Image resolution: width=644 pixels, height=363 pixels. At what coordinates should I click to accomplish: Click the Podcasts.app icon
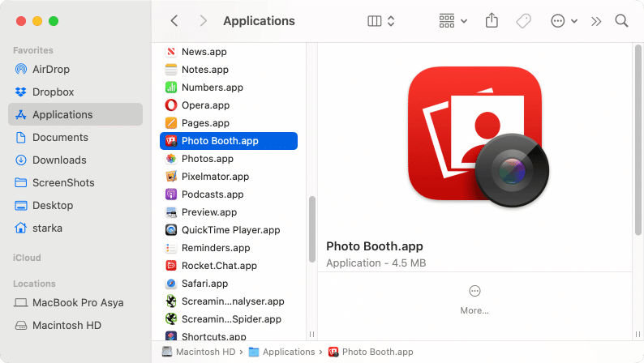click(x=171, y=194)
